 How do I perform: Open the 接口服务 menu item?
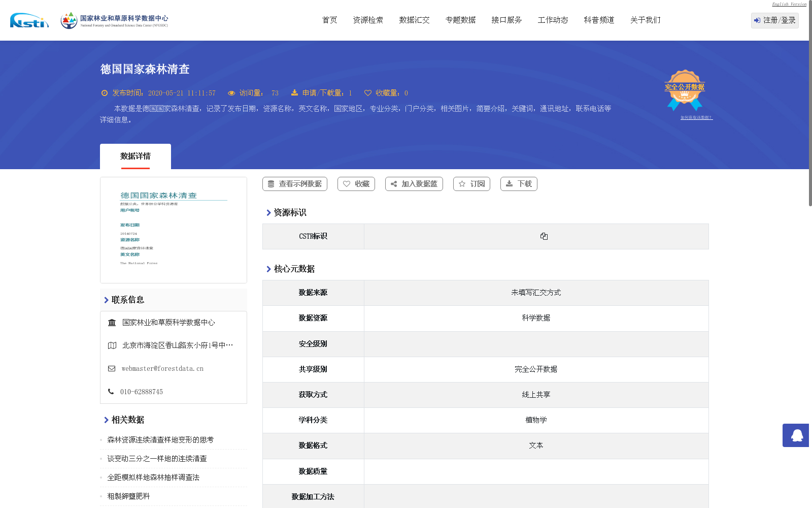507,20
